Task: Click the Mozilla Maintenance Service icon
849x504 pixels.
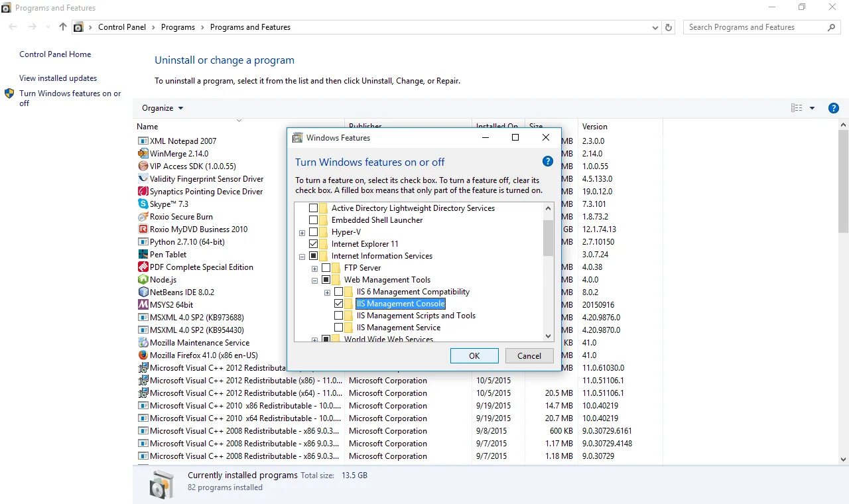Action: [x=143, y=343]
